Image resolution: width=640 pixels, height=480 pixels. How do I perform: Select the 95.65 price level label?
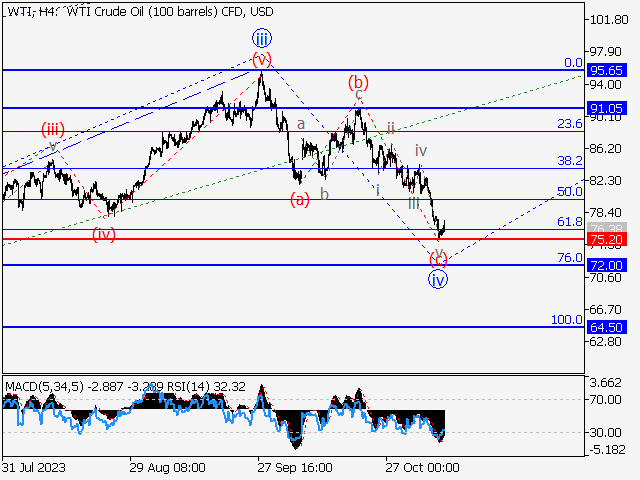(606, 70)
